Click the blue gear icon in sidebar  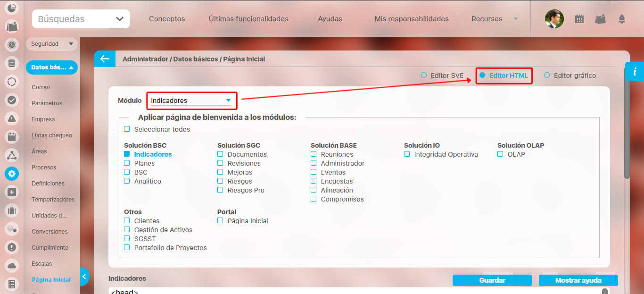[x=12, y=174]
